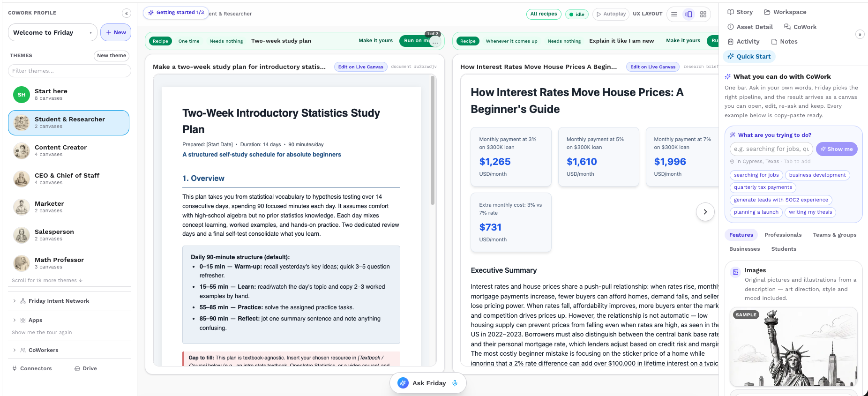Click the New theme button
The image size is (868, 396).
pyautogui.click(x=112, y=56)
